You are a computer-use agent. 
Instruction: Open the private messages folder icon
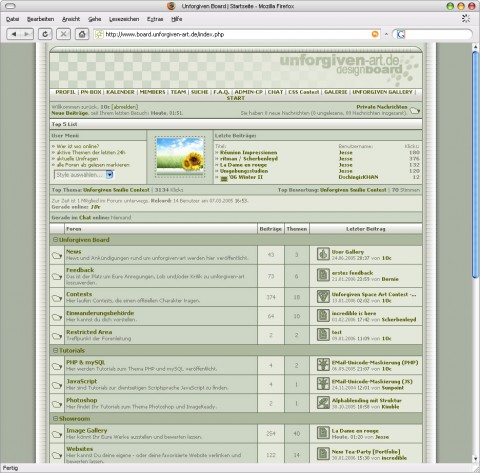[x=415, y=110]
